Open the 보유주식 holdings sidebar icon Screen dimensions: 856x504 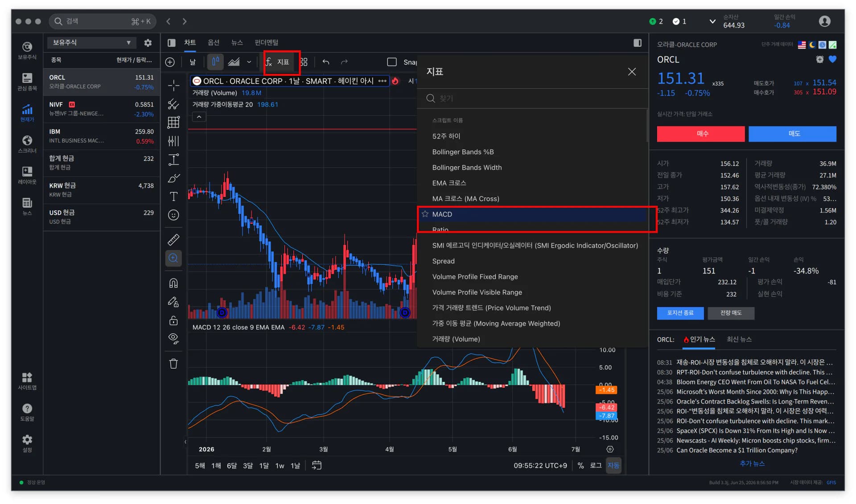27,50
